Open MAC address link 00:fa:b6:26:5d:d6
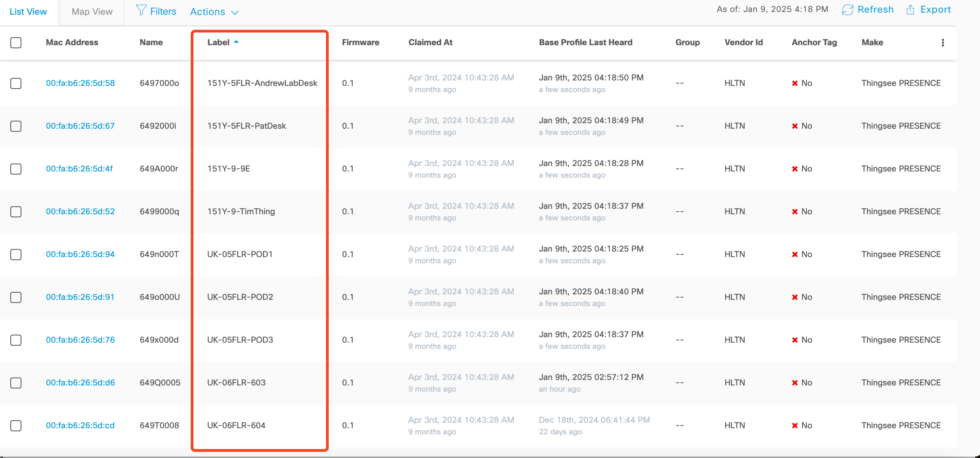Screen dimensions: 980x458 click(80, 383)
